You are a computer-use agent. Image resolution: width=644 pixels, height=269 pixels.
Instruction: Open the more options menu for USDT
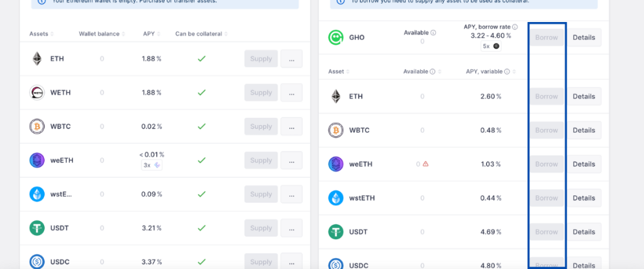coord(291,228)
